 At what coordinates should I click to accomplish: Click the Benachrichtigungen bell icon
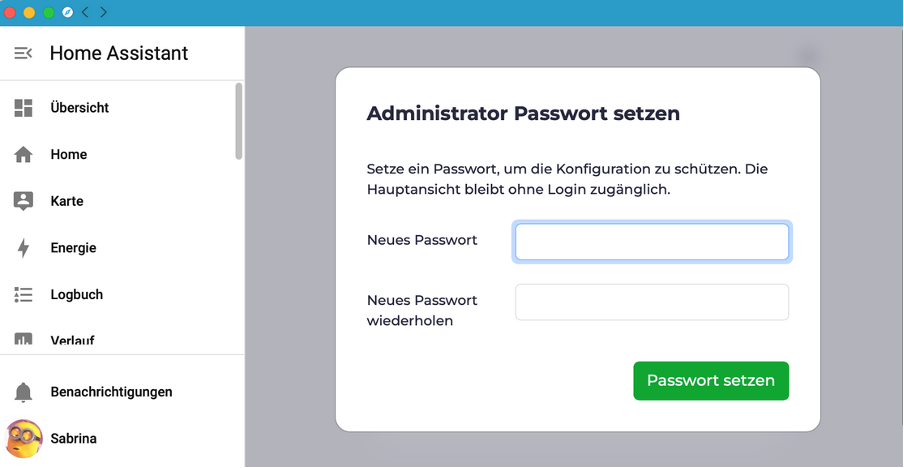pos(23,392)
